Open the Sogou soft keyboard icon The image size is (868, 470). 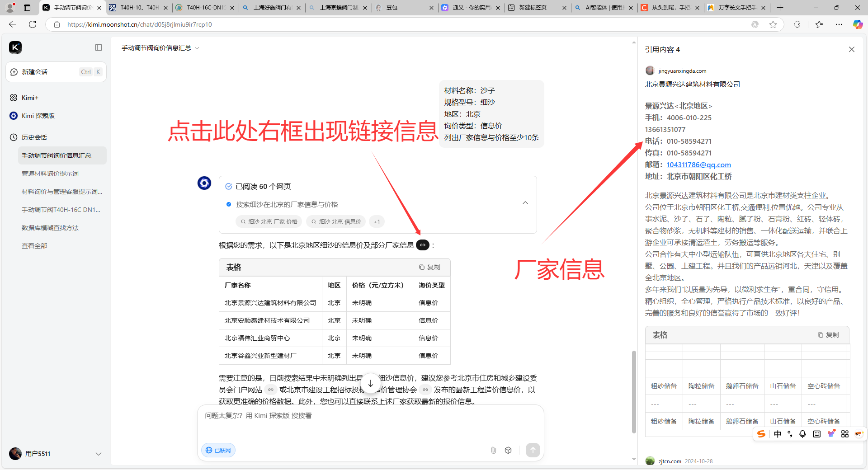816,434
